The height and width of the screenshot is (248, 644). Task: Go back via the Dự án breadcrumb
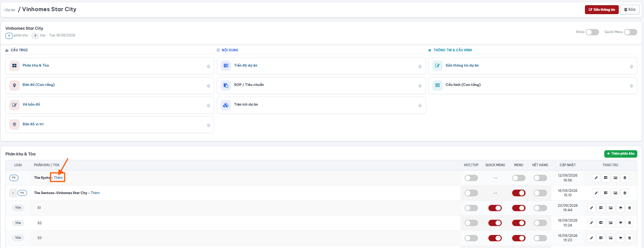[9, 10]
